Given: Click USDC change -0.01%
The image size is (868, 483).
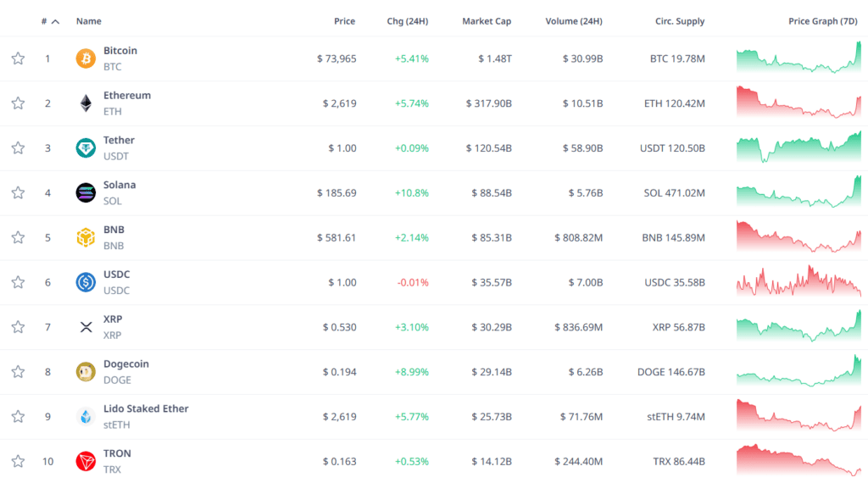Looking at the screenshot, I should [413, 283].
